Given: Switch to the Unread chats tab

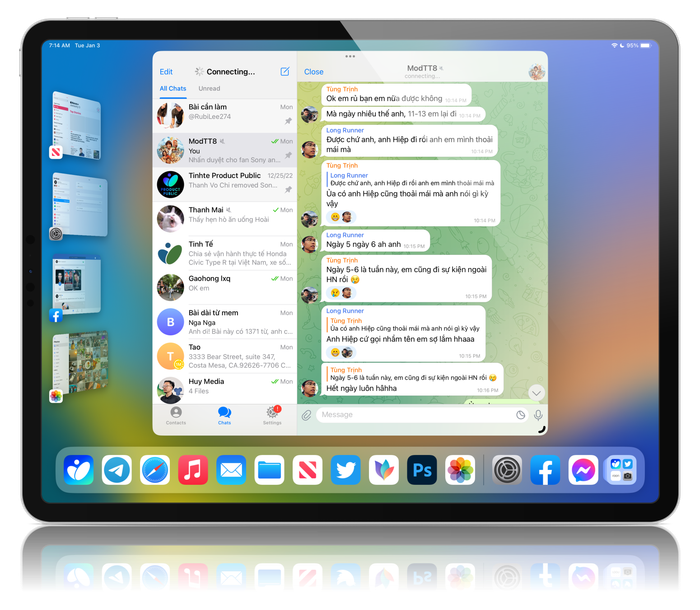Looking at the screenshot, I should pos(209,88).
